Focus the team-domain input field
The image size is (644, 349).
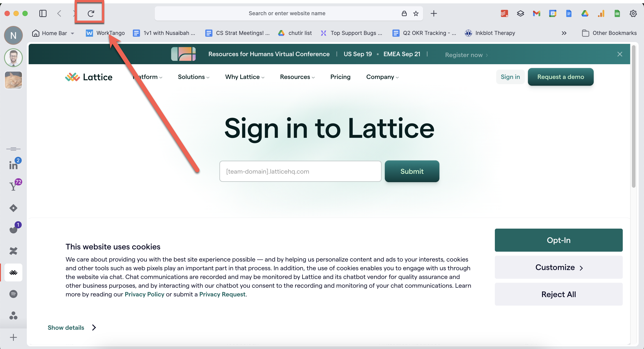point(300,171)
